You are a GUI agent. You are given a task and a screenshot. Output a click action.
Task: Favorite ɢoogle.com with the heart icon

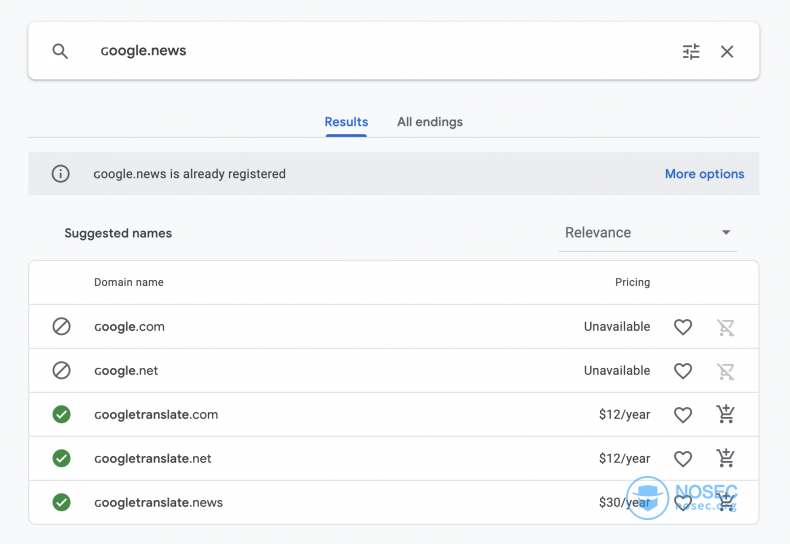pyautogui.click(x=683, y=327)
